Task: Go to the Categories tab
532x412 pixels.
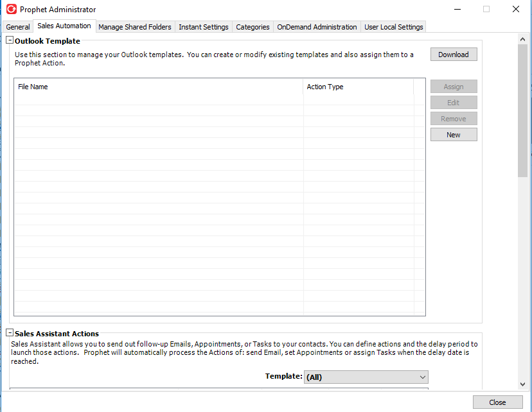Action: tap(253, 27)
